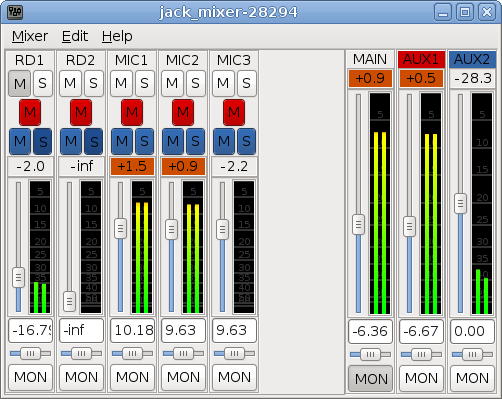Screen dimensions: 502x399
Task: Enable MON monitoring on AUX2 output
Action: pos(472,378)
